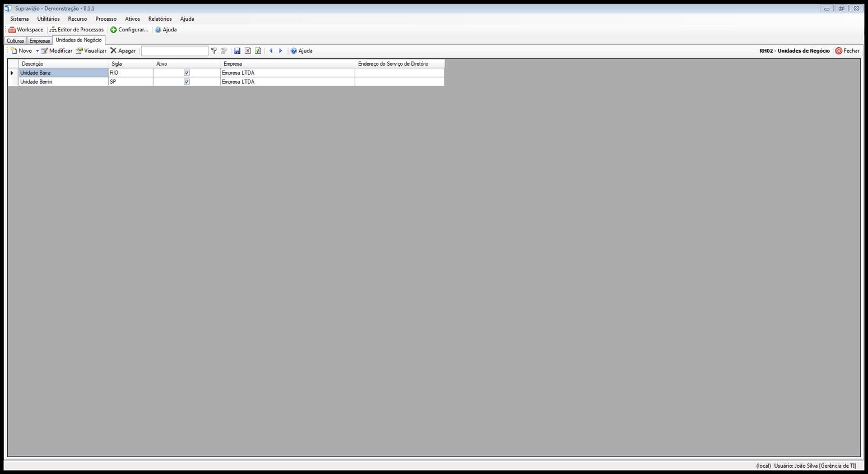Delete the record with Apagar

(x=123, y=50)
